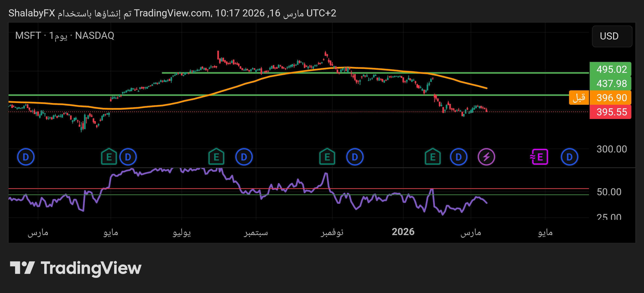This screenshot has width=644, height=293.
Task: Click the TradingView logo at the bottom
Action: [x=75, y=268]
